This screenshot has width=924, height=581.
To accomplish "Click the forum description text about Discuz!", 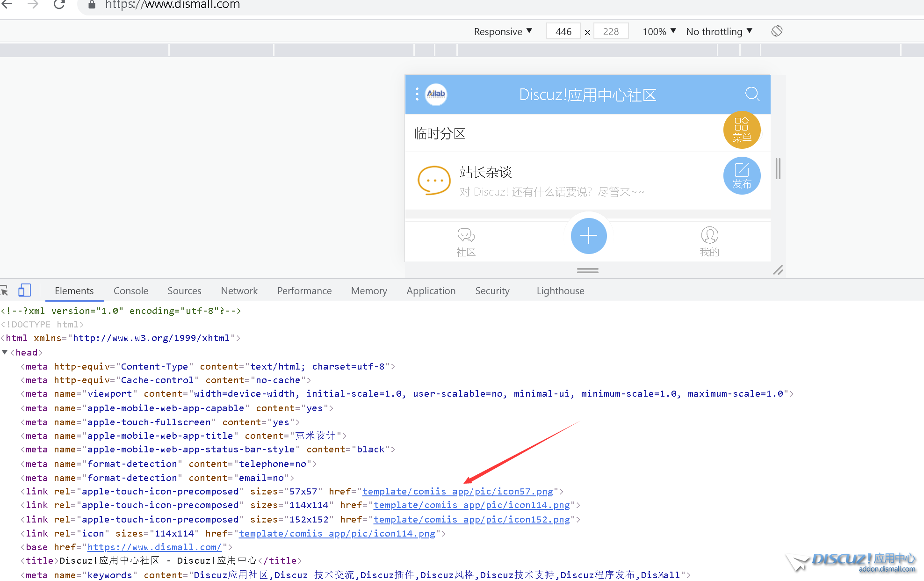I will coord(552,192).
